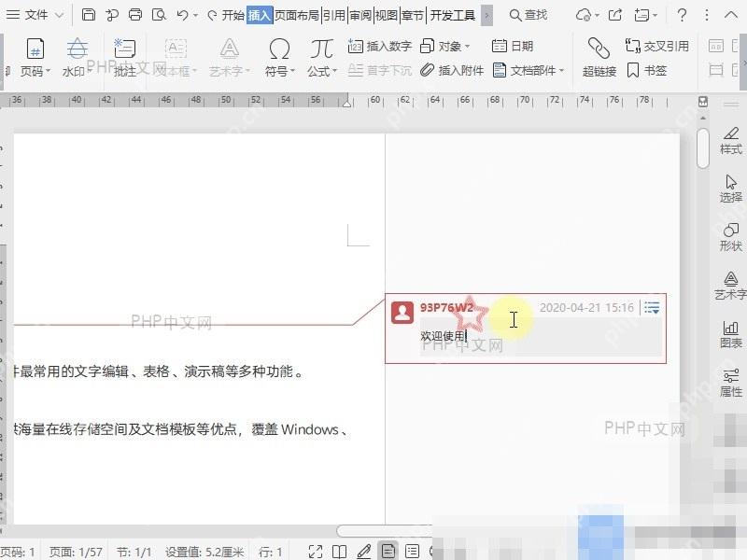Open the 文档部件 dropdown
Screen dimensions: 747x560
529,71
